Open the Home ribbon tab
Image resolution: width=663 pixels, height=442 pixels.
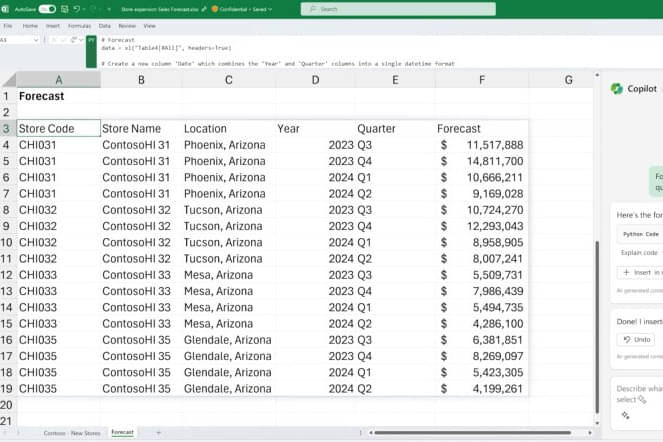tap(30, 26)
